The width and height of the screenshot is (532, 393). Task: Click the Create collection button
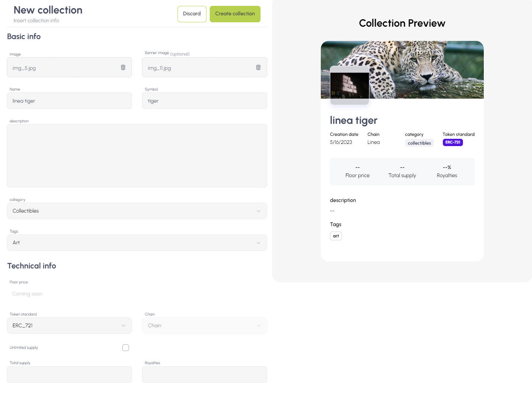point(235,14)
